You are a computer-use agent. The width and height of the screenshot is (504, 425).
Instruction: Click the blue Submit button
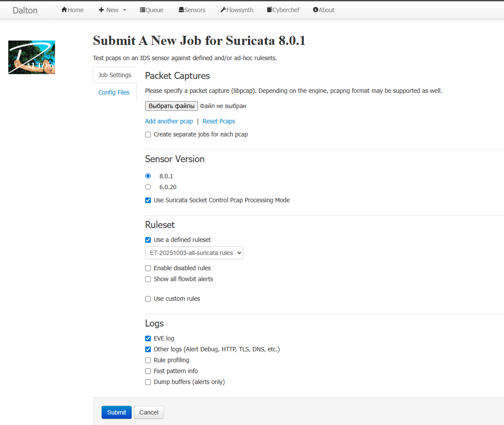(116, 412)
